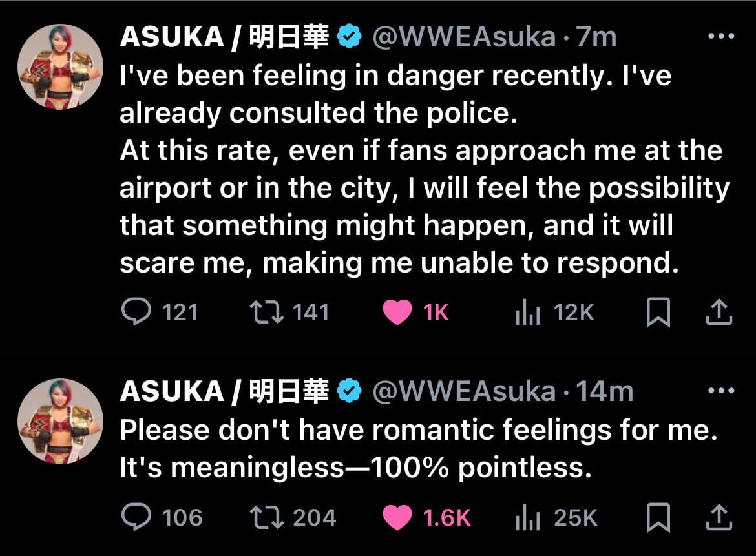This screenshot has width=756, height=556.
Task: Open ASUKA's profile picture on the top tweet
Action: (59, 67)
